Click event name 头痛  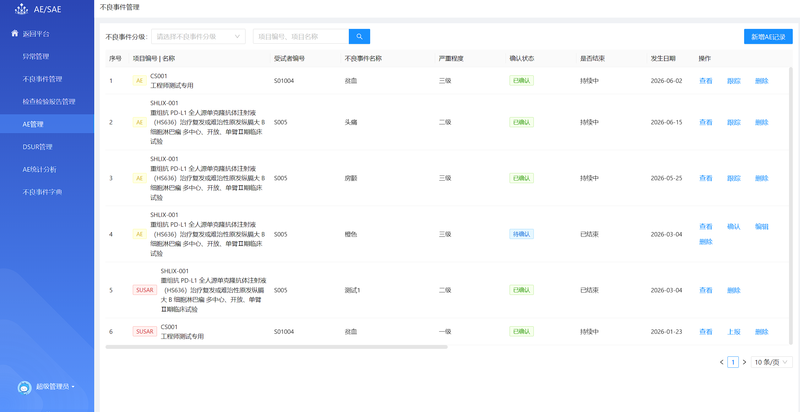(x=351, y=122)
